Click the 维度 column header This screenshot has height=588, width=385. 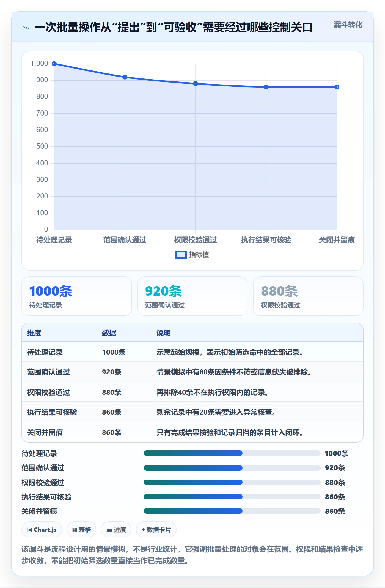[34, 333]
